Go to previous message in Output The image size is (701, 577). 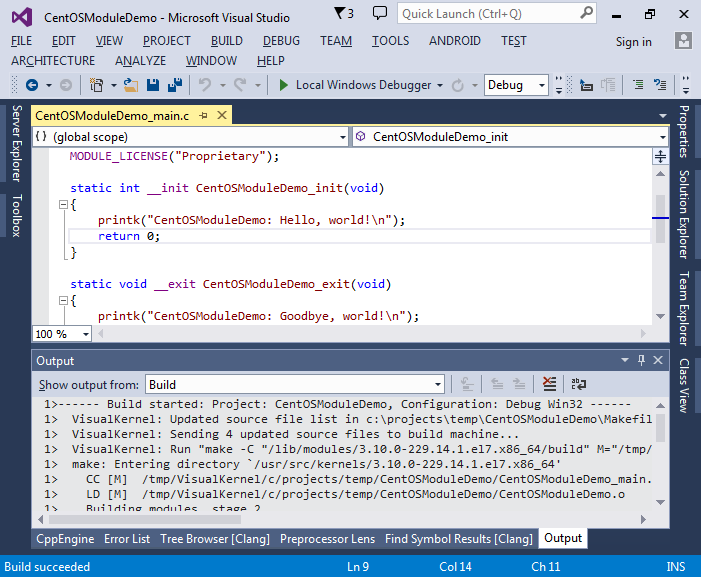pos(497,384)
